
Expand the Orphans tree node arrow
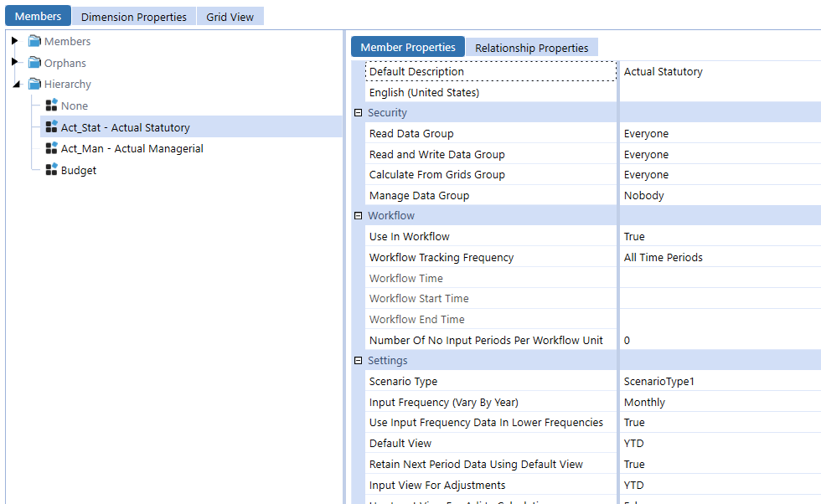click(x=15, y=63)
